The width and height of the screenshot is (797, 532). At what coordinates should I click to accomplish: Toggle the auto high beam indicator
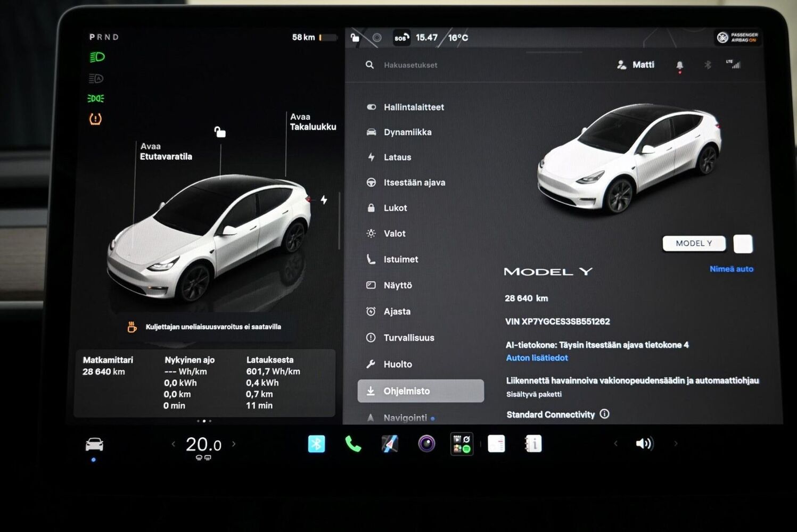point(96,79)
